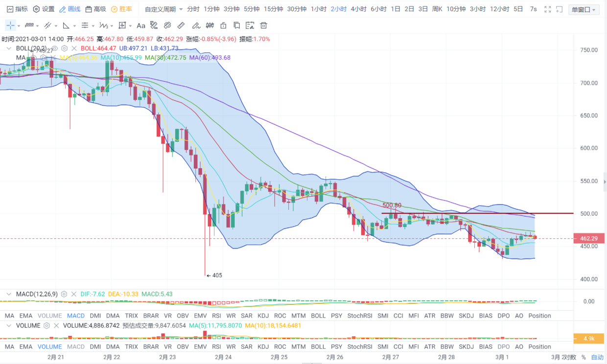
Task: Select the text annotation (Aa) drawing tool
Action: pos(141,25)
